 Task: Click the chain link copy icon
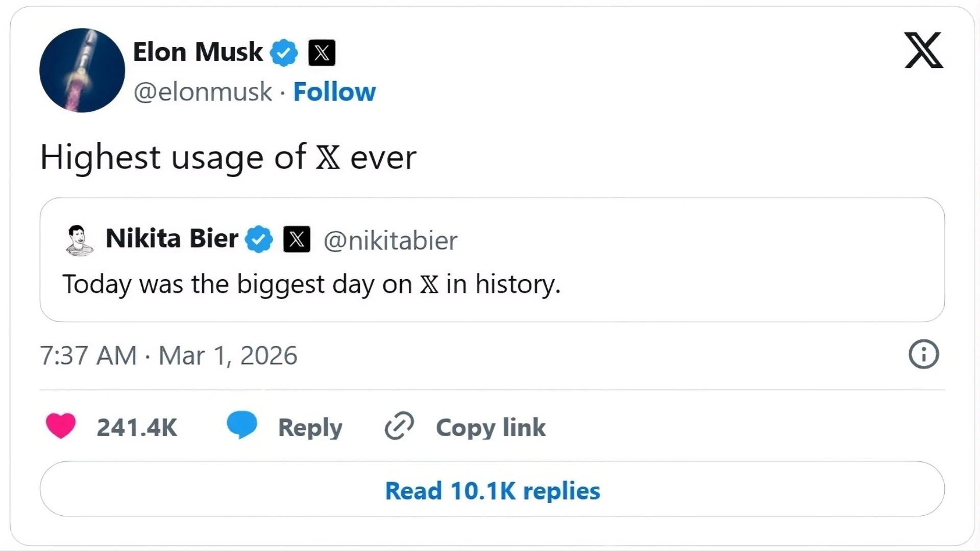pyautogui.click(x=399, y=426)
